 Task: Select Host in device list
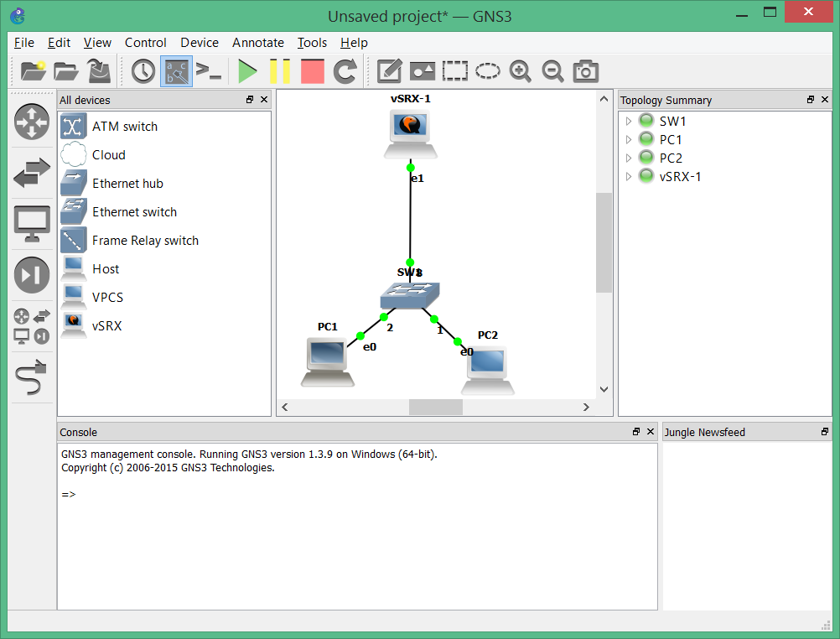(x=165, y=268)
